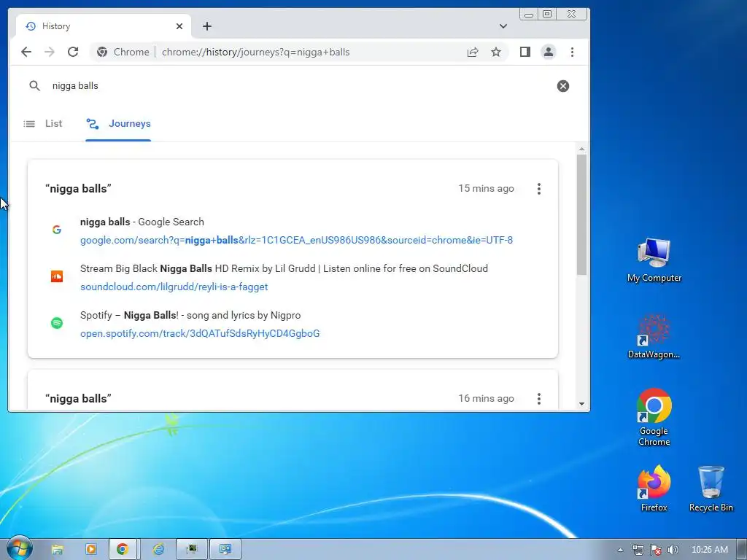Viewport: 747px width, 560px height.
Task: Click the magnifier icon in history search
Action: 34,86
